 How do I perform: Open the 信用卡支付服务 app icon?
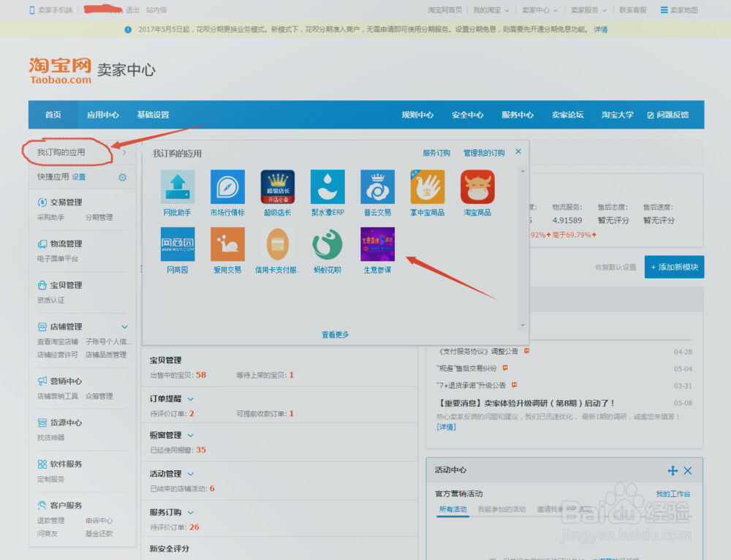coord(277,244)
